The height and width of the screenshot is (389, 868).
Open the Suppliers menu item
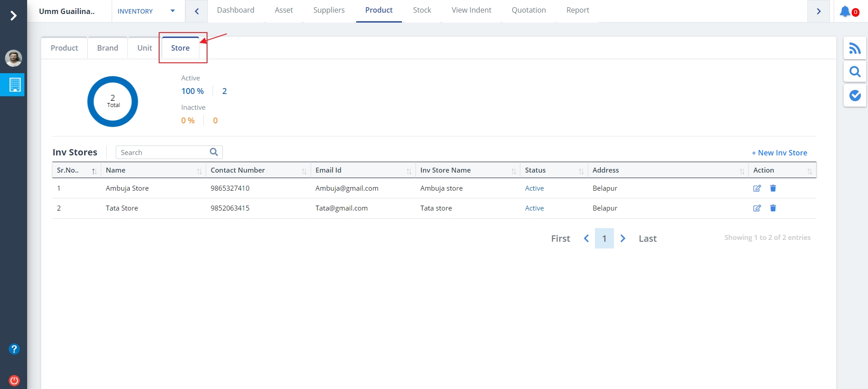coord(329,10)
